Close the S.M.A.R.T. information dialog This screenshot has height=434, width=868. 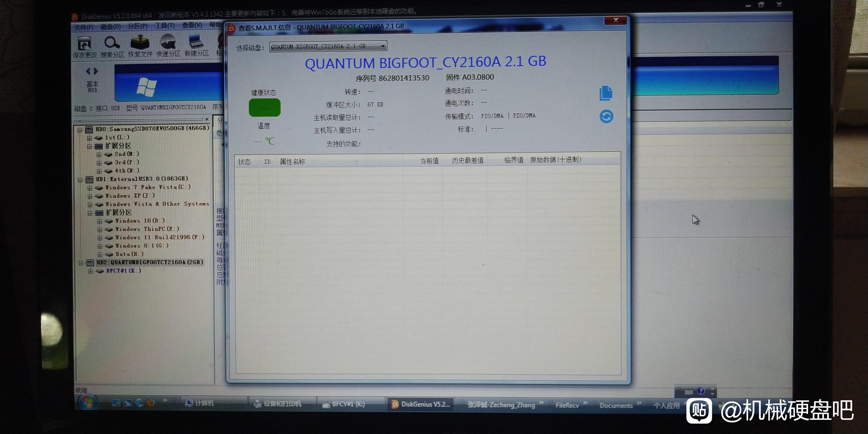point(616,20)
